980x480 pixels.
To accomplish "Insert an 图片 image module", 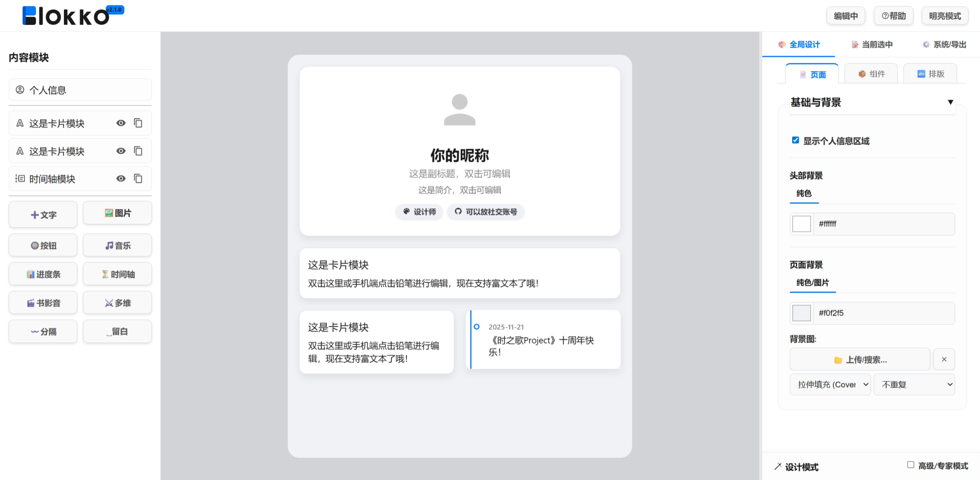I will (x=117, y=213).
